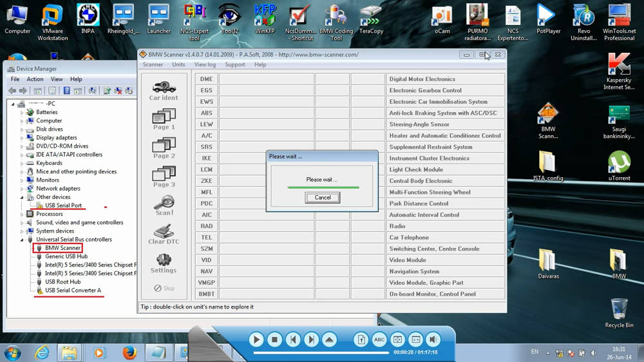Expand the Display adapters category
Viewport: 644px width, 362px height.
point(22,138)
